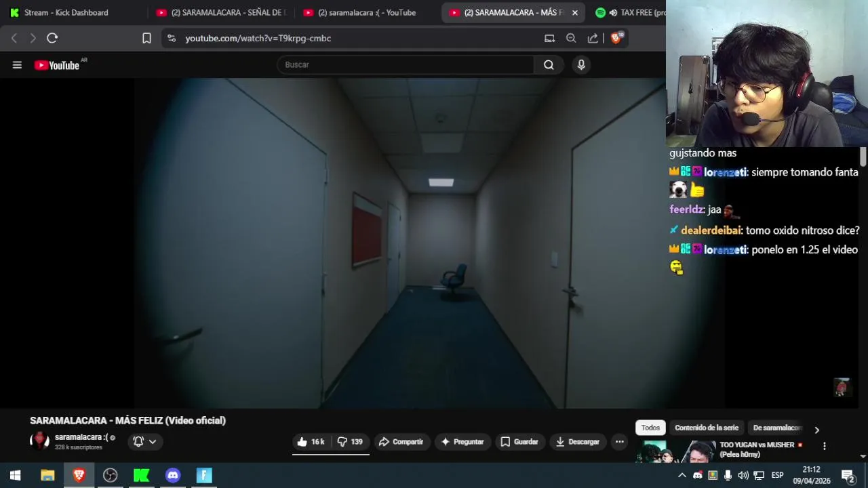View site information icon in address bar
The image size is (868, 488).
[171, 38]
